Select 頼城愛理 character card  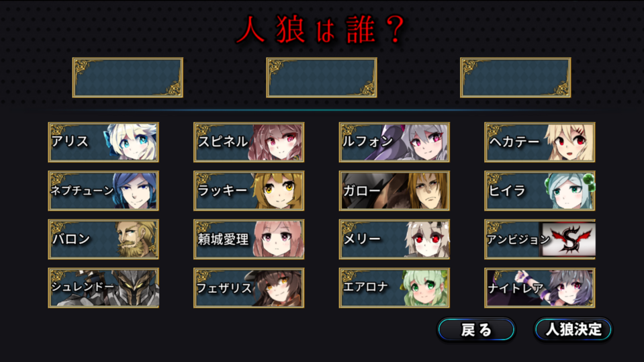[x=249, y=239]
